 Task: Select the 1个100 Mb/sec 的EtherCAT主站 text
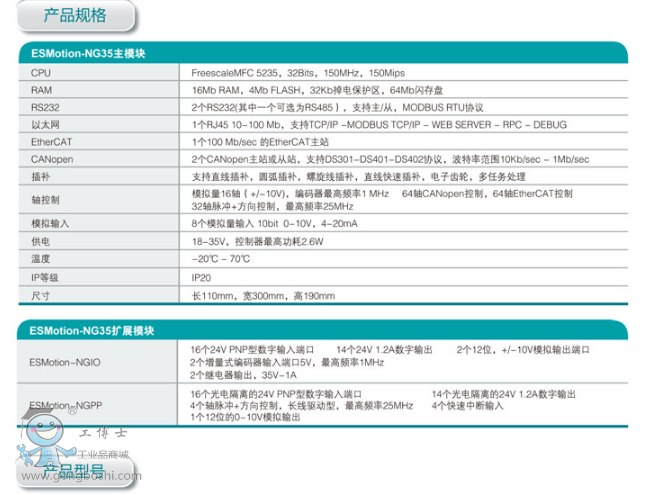click(x=260, y=142)
